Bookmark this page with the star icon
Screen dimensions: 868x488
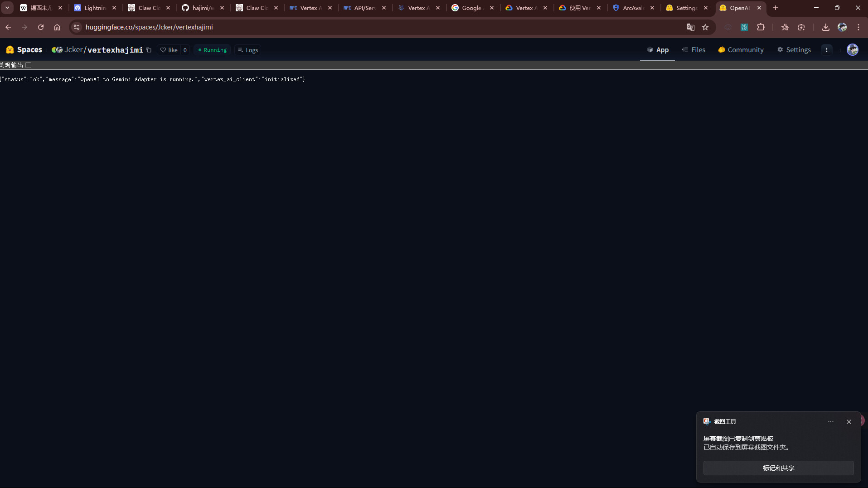pyautogui.click(x=705, y=27)
